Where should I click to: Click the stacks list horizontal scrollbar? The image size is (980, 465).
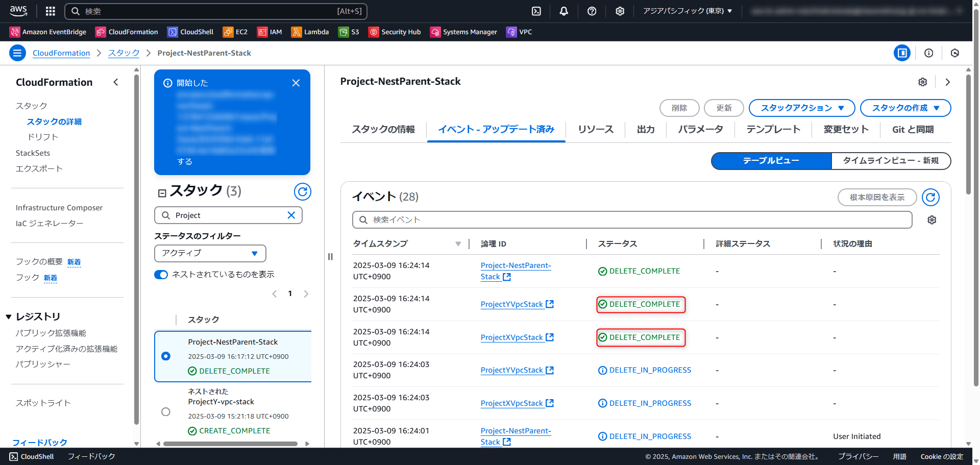(x=230, y=444)
